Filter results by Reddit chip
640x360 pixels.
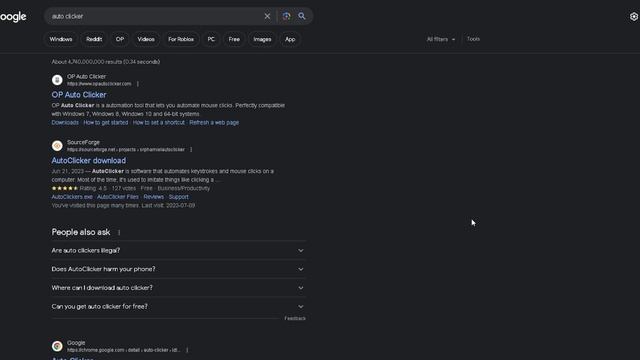point(94,39)
